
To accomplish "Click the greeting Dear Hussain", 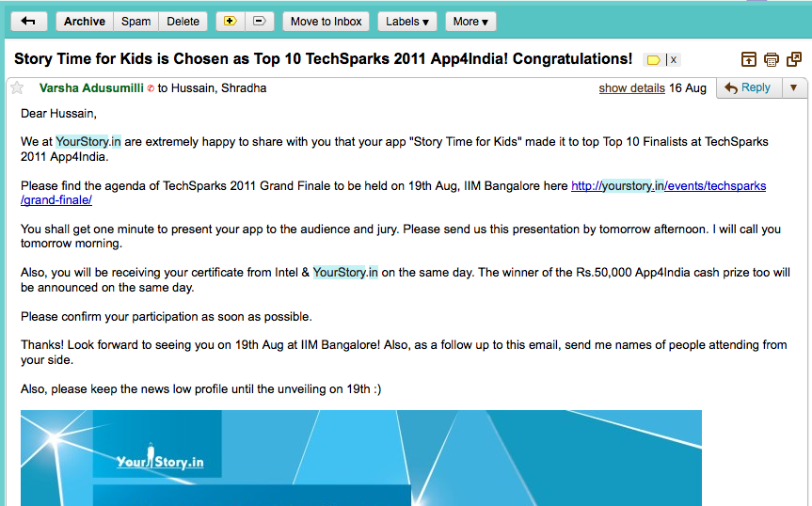I will (58, 113).
